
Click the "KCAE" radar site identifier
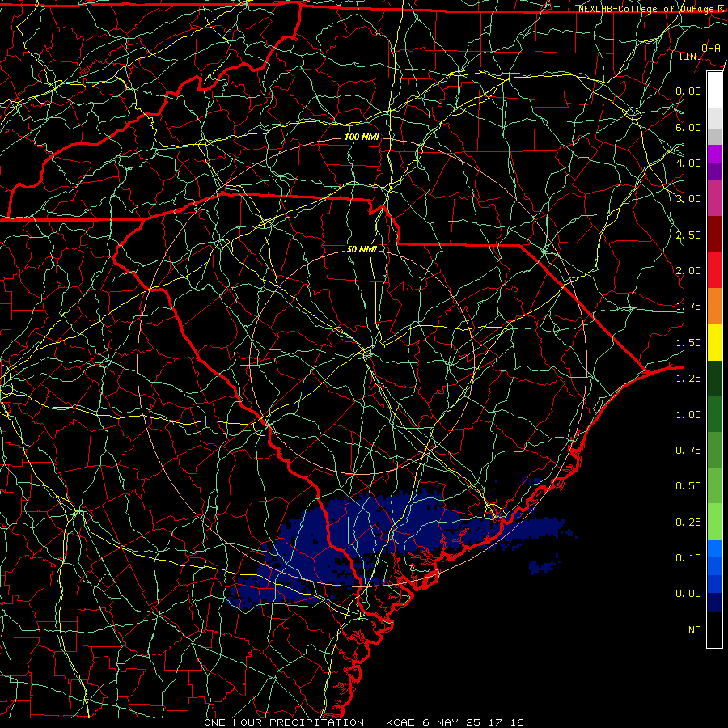[400, 722]
